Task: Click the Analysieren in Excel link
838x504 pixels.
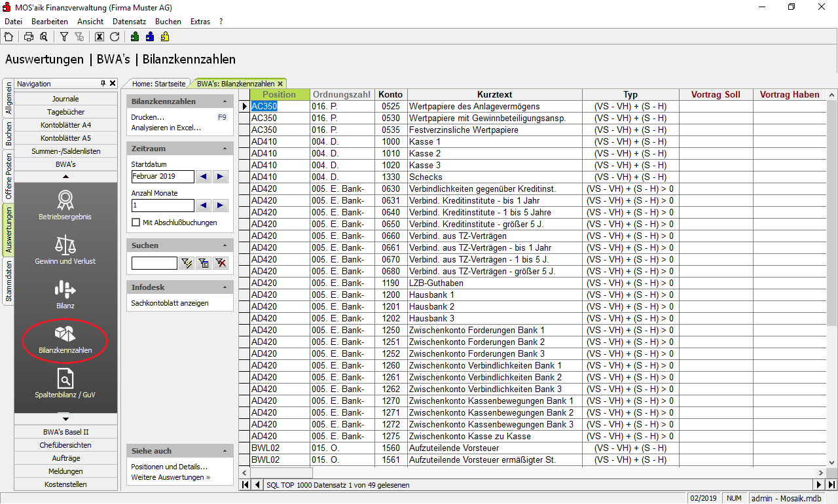Action: (x=166, y=128)
